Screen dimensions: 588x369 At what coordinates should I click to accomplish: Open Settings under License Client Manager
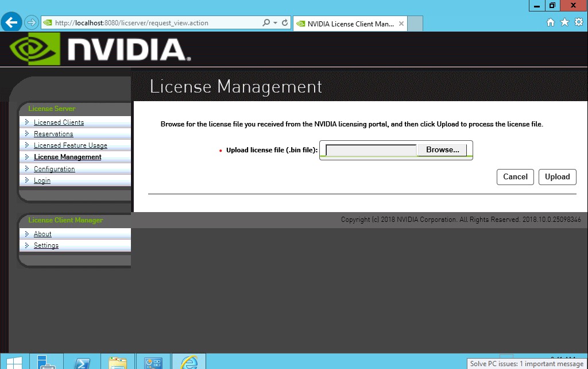[x=46, y=245]
